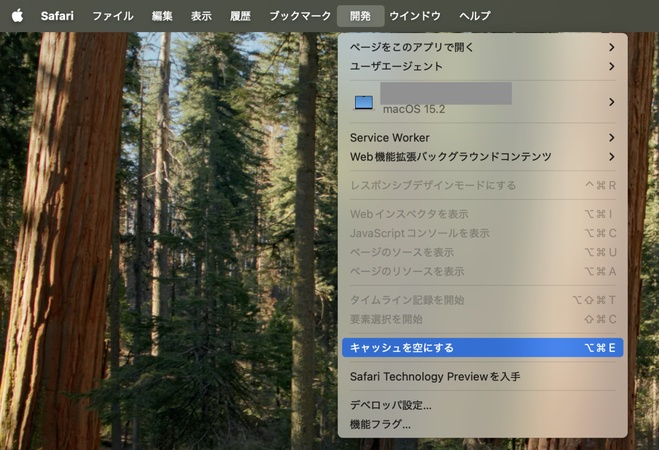Expand submenu arrow for ユーザエージェント

612,66
